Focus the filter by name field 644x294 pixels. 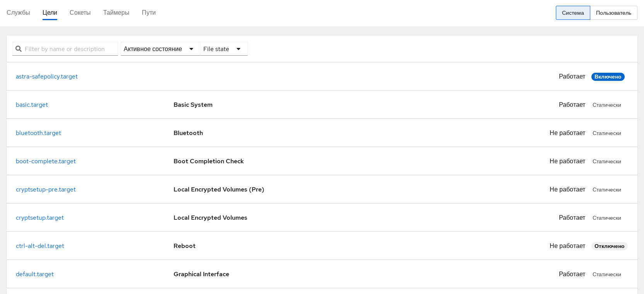coord(70,49)
